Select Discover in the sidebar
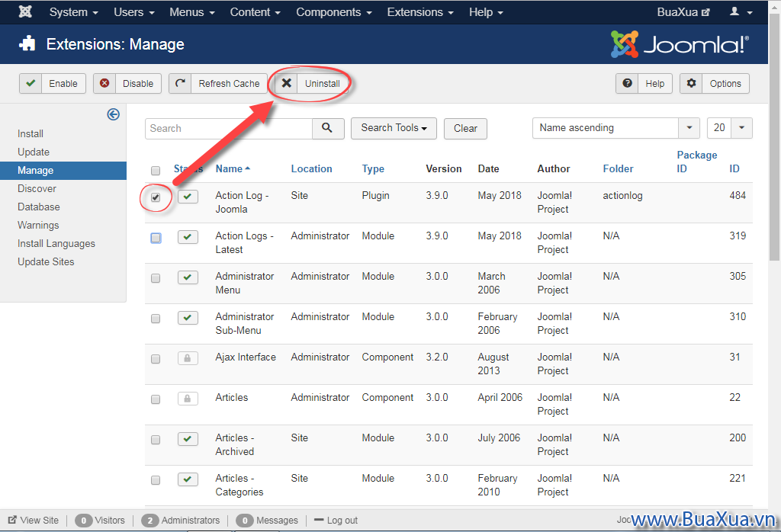 pyautogui.click(x=37, y=188)
